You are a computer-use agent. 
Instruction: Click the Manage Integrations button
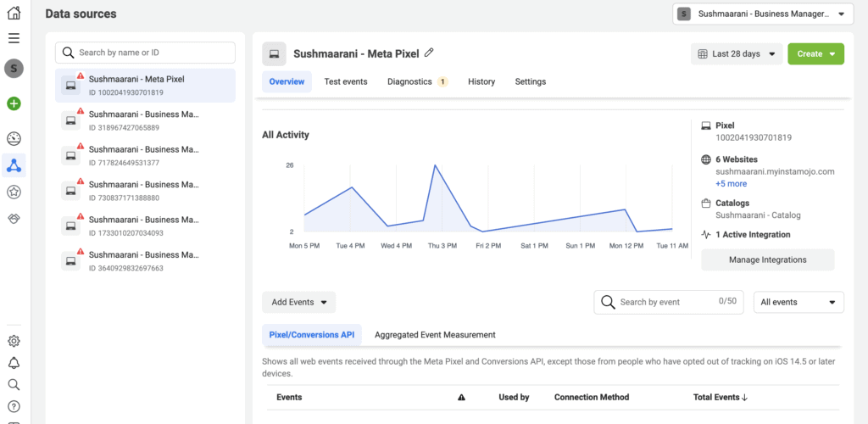pyautogui.click(x=768, y=259)
